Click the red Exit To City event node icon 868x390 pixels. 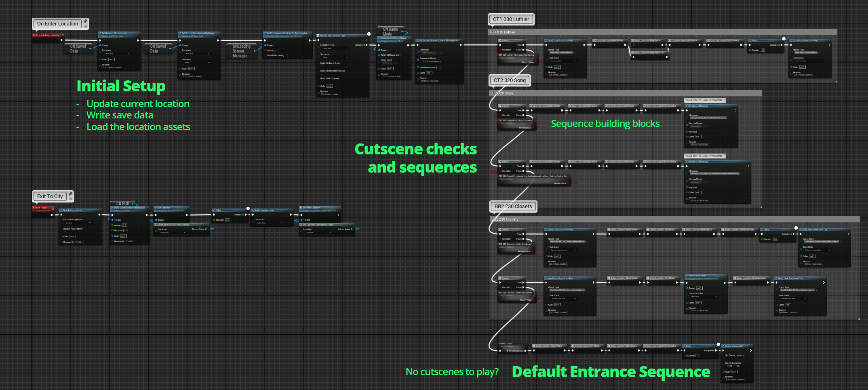[x=34, y=208]
